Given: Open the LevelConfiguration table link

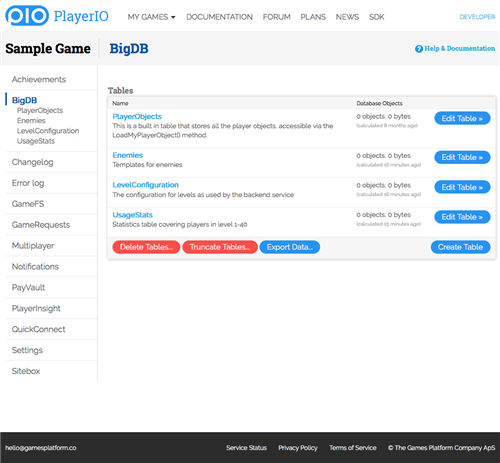Looking at the screenshot, I should 145,185.
